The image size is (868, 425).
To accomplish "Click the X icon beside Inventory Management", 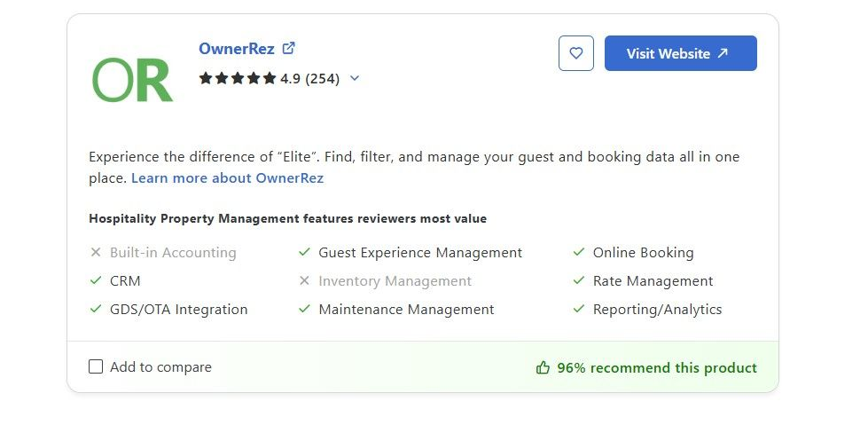I will [304, 281].
